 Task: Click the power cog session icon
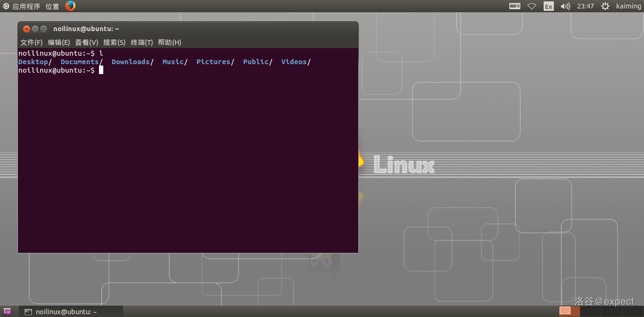click(605, 6)
